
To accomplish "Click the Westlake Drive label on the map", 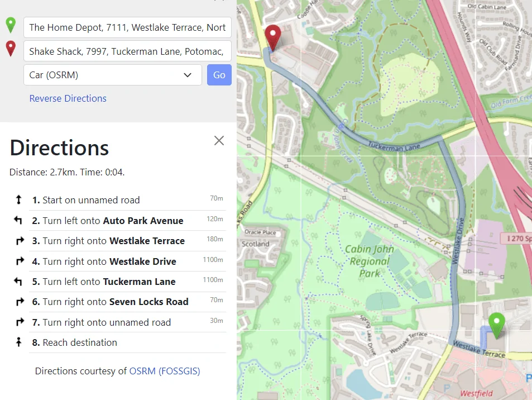I will [458, 241].
